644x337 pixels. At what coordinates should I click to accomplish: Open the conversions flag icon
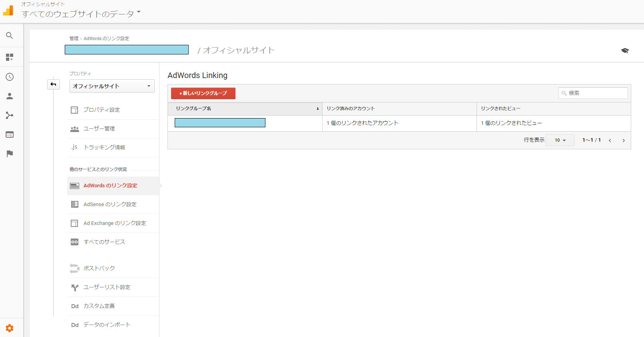[10, 154]
